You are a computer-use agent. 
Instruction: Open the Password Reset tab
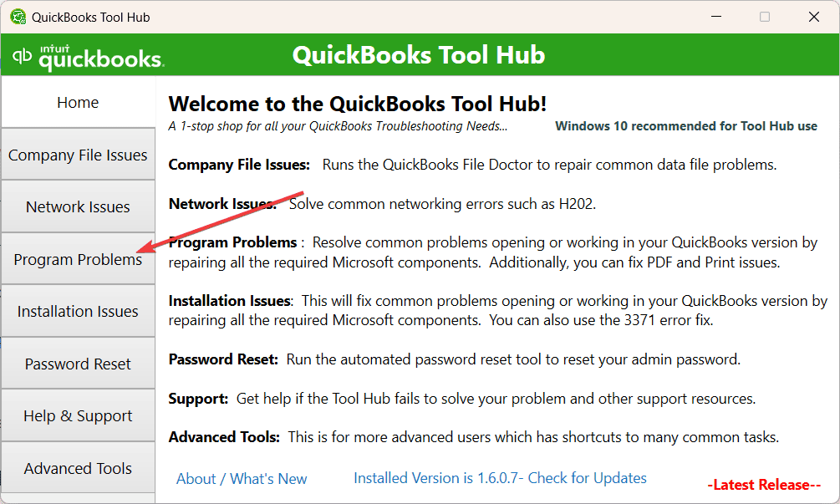click(79, 364)
